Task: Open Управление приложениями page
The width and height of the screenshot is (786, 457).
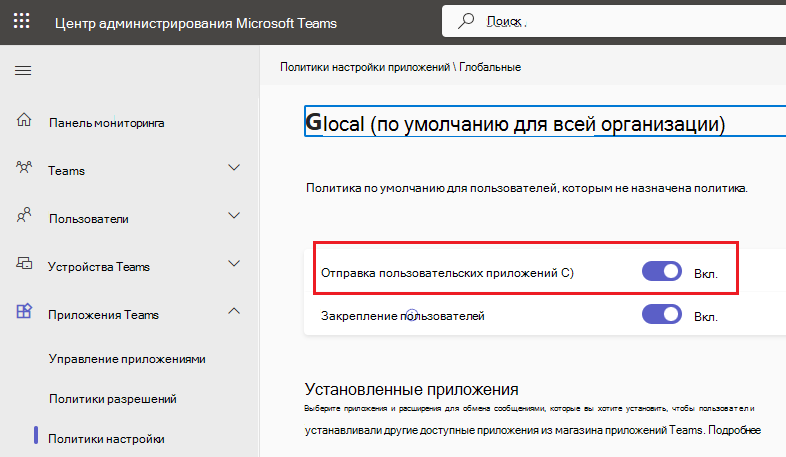Action: pyautogui.click(x=127, y=359)
